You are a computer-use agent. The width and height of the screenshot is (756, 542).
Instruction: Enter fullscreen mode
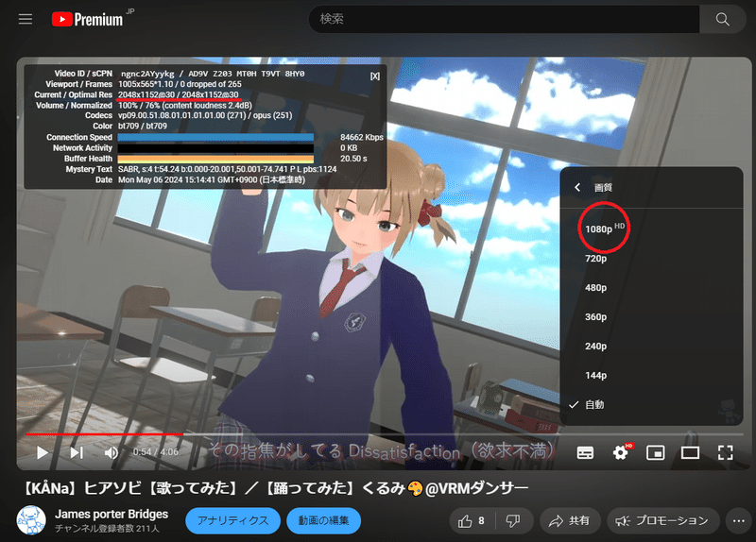pos(725,452)
